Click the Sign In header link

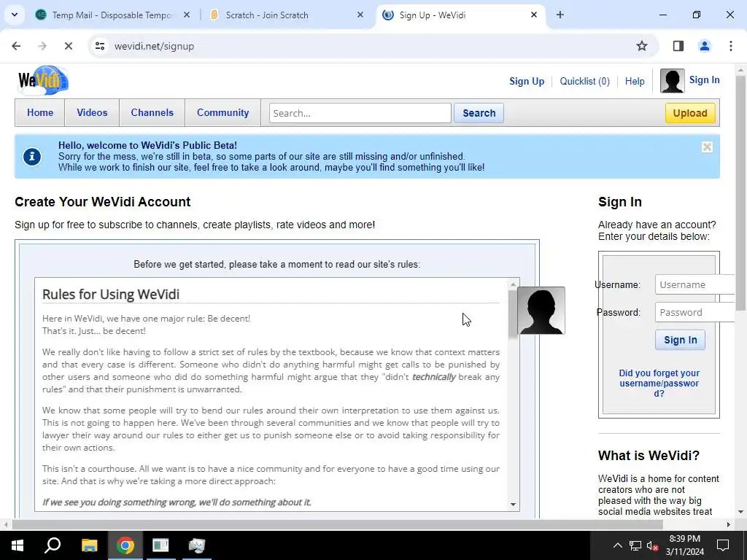704,80
